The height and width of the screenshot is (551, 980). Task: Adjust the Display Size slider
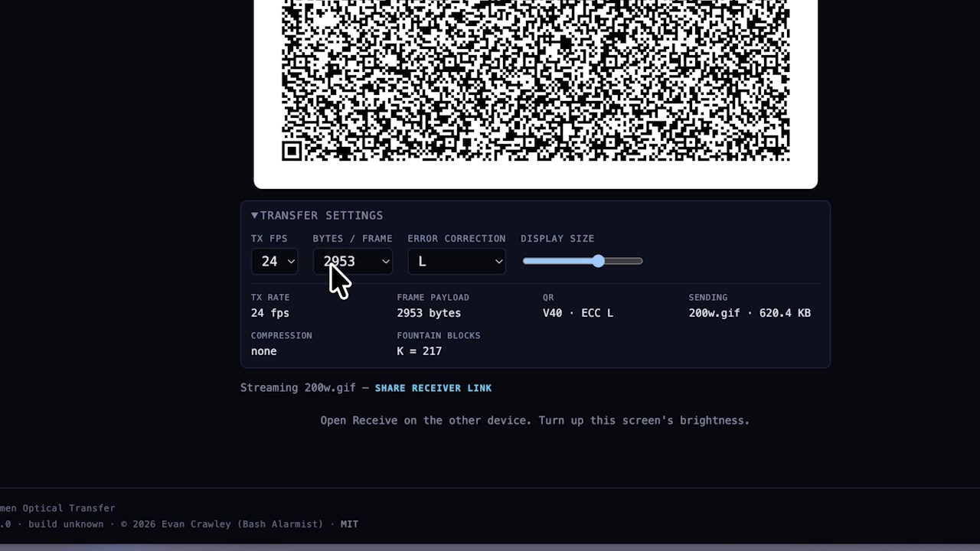(583, 261)
